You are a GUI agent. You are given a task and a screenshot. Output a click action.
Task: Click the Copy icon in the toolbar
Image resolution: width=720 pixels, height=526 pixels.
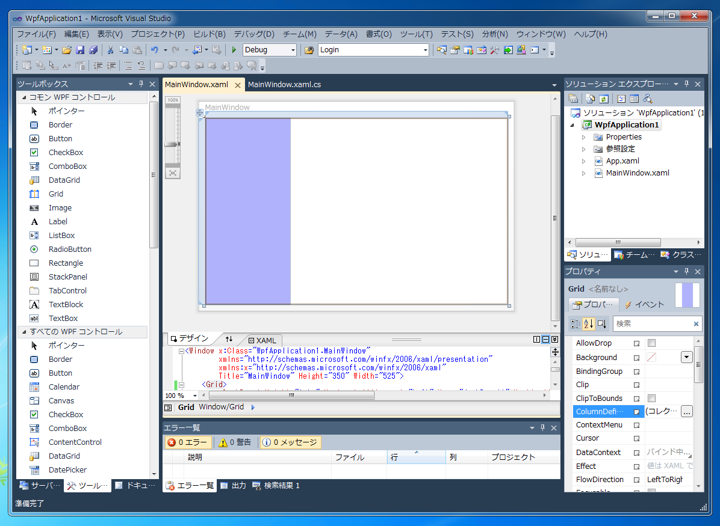point(124,50)
